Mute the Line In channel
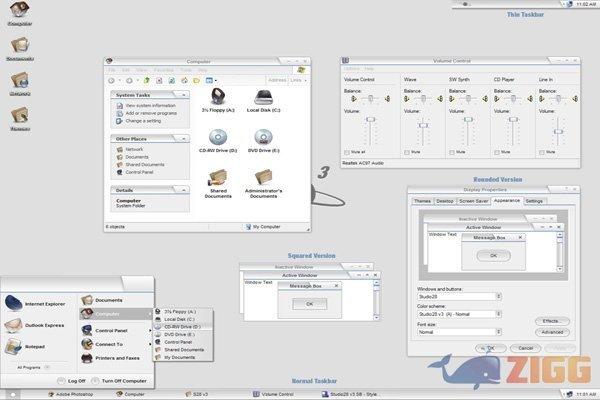 tap(541, 152)
